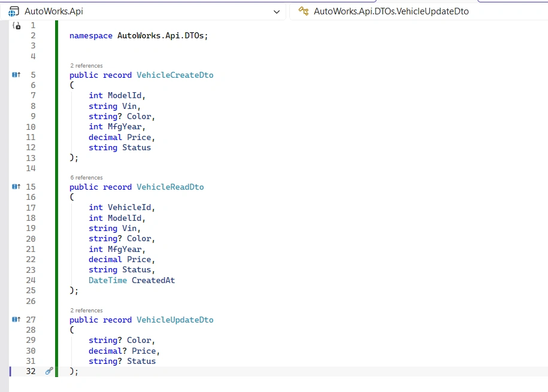This screenshot has width=548, height=392.
Task: Click the DateTime type on line 24
Action: (x=108, y=280)
